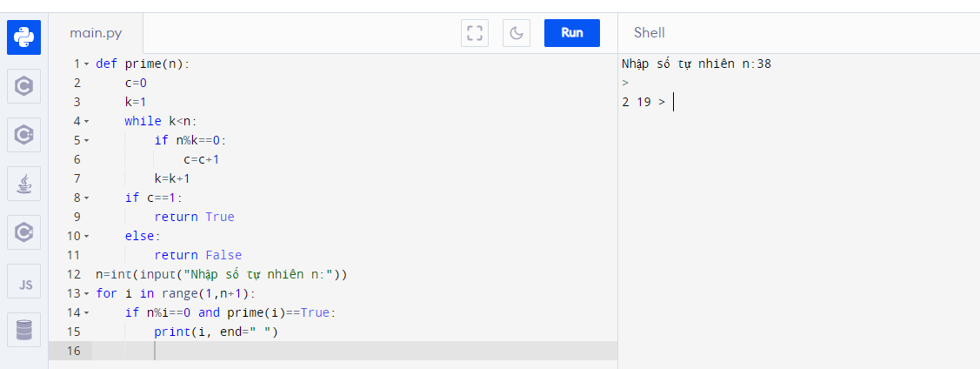The image size is (980, 369).
Task: Collapse the if c==1 block
Action: pyautogui.click(x=86, y=198)
